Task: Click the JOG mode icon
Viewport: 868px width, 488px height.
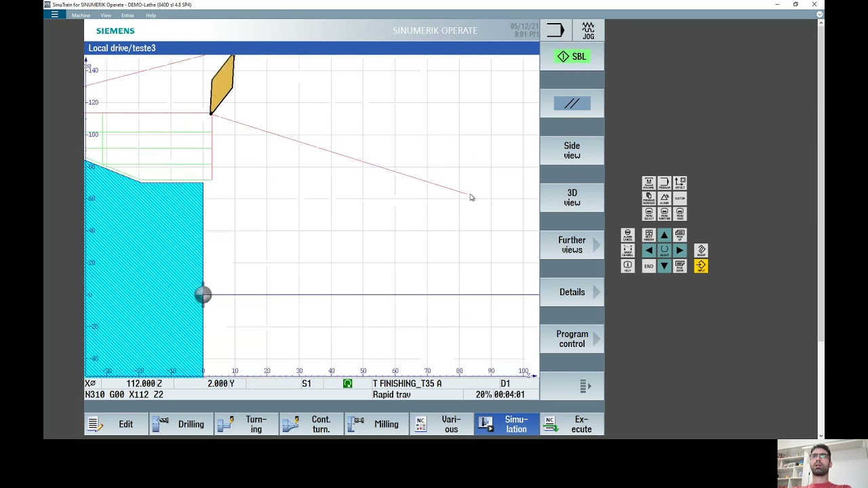Action: click(588, 30)
